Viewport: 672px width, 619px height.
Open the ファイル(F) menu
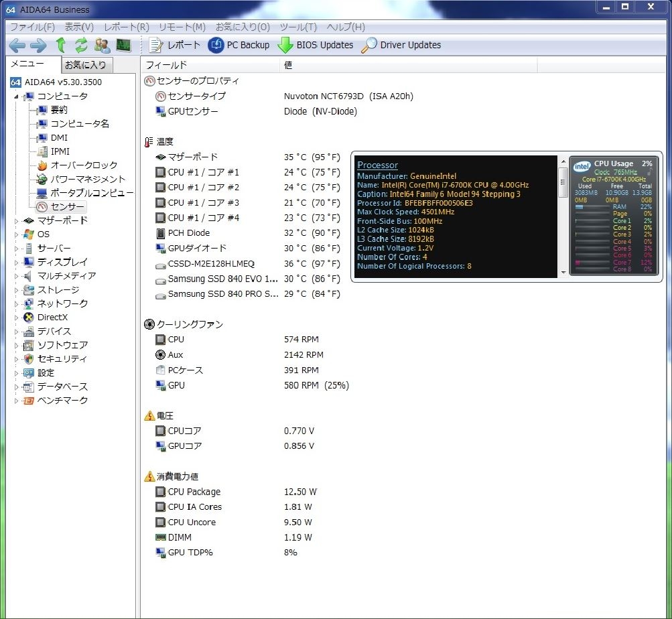pyautogui.click(x=32, y=27)
